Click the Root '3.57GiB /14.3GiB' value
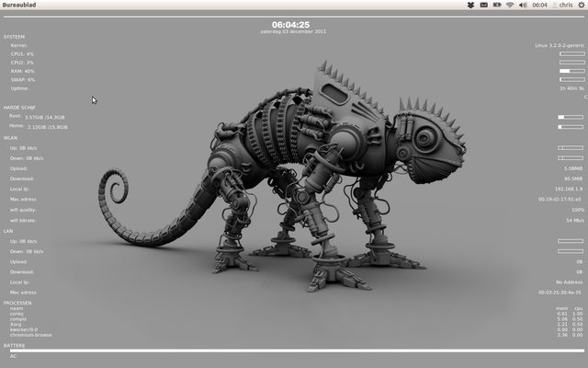Viewport: 588px width, 368px height. [45, 118]
